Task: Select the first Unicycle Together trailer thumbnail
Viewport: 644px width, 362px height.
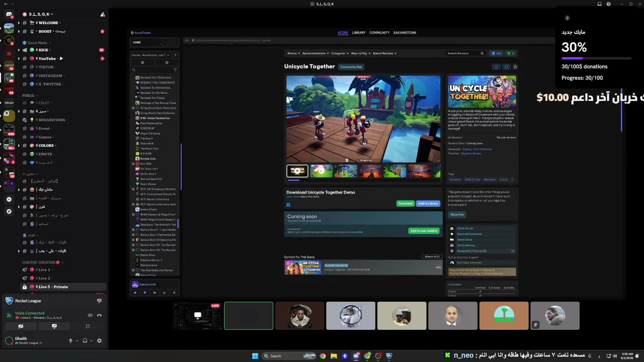Action: pos(297,171)
